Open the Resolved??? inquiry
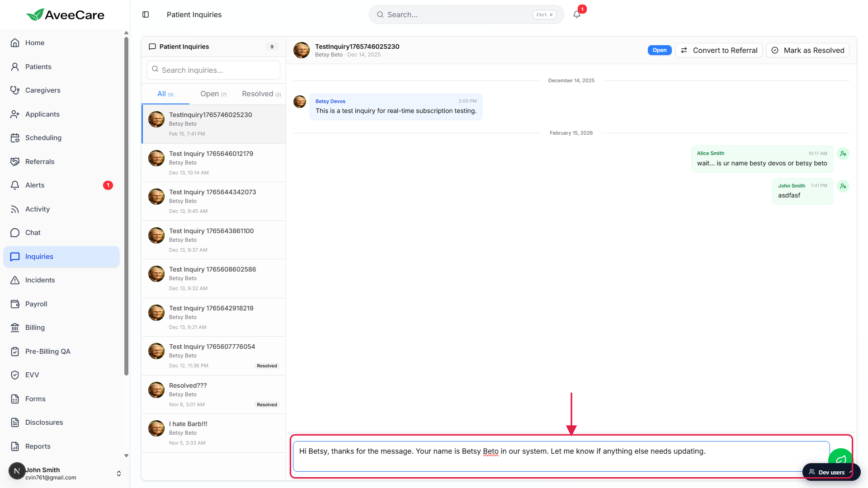Viewport: 868px width, 488px height. click(x=213, y=394)
